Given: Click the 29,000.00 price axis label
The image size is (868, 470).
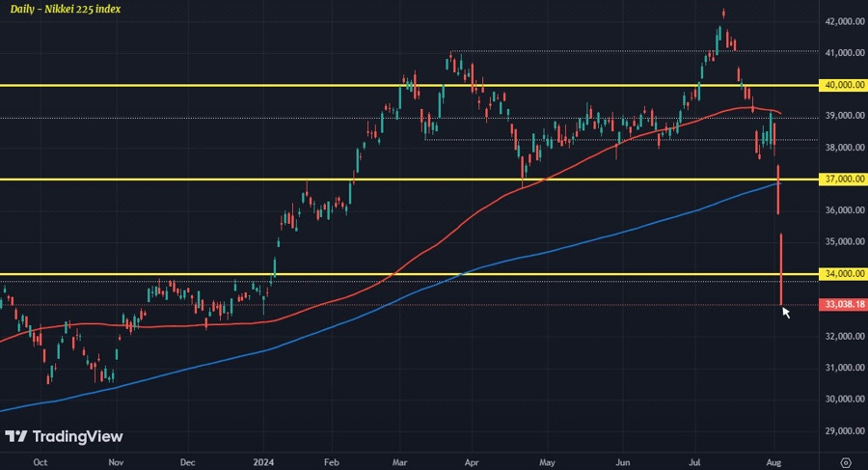Looking at the screenshot, I should (845, 430).
